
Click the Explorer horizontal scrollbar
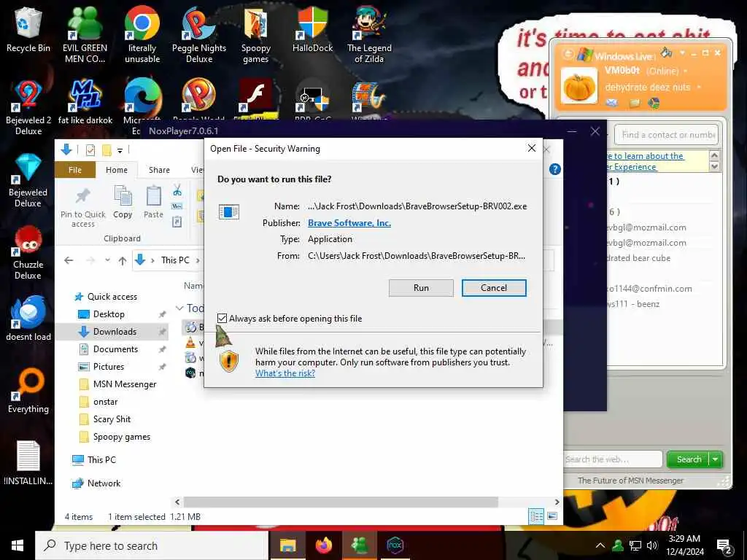(341, 502)
